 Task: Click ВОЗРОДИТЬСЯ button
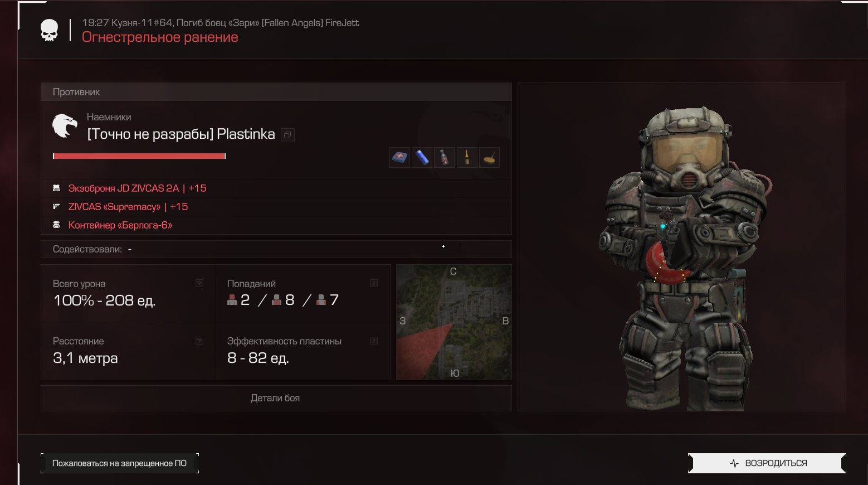click(x=767, y=463)
